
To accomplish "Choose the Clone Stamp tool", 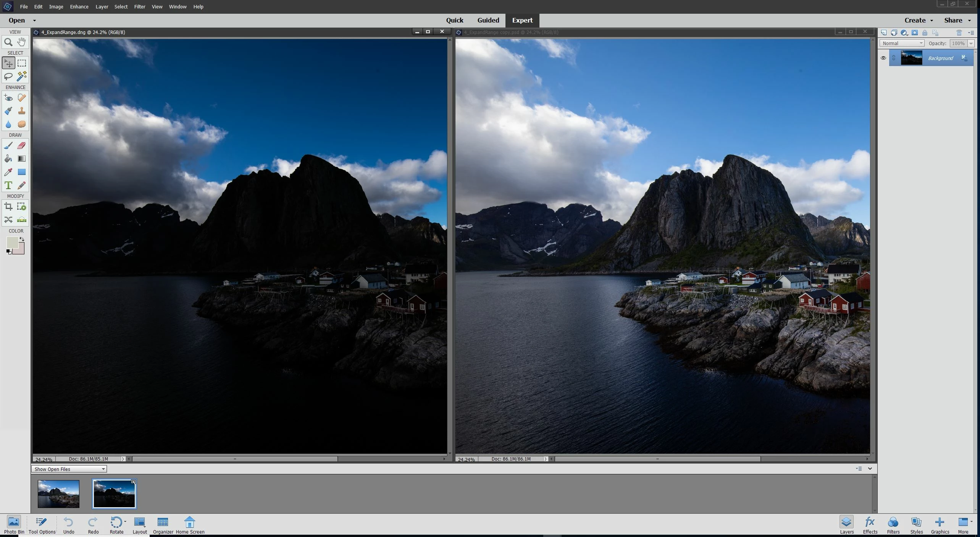I will (22, 111).
